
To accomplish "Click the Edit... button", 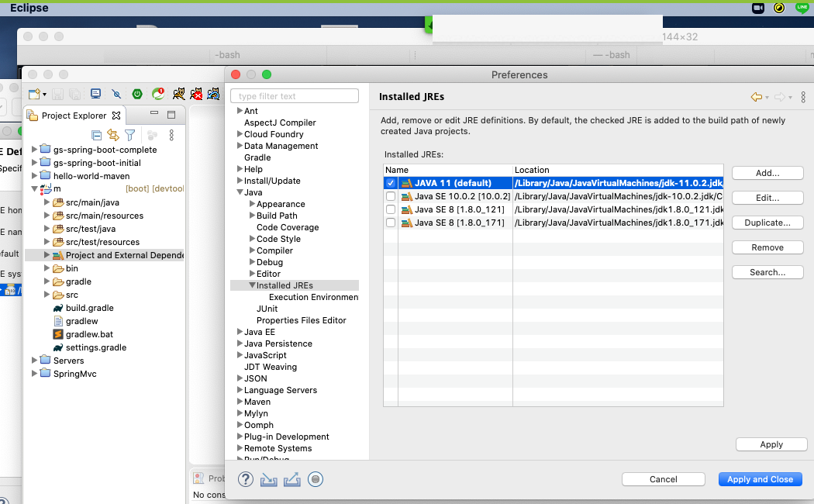I will coord(767,198).
